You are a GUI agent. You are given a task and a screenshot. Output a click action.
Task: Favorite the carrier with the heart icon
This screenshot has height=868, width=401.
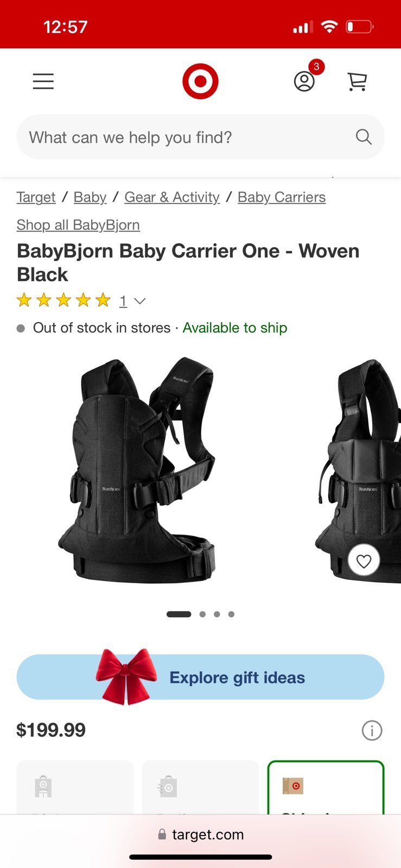(364, 560)
